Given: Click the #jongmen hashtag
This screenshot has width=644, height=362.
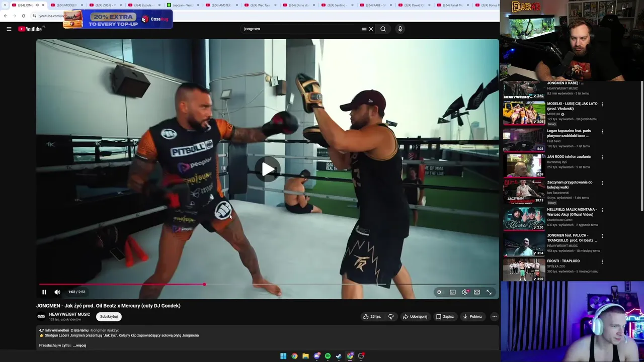Looking at the screenshot, I should 98,330.
